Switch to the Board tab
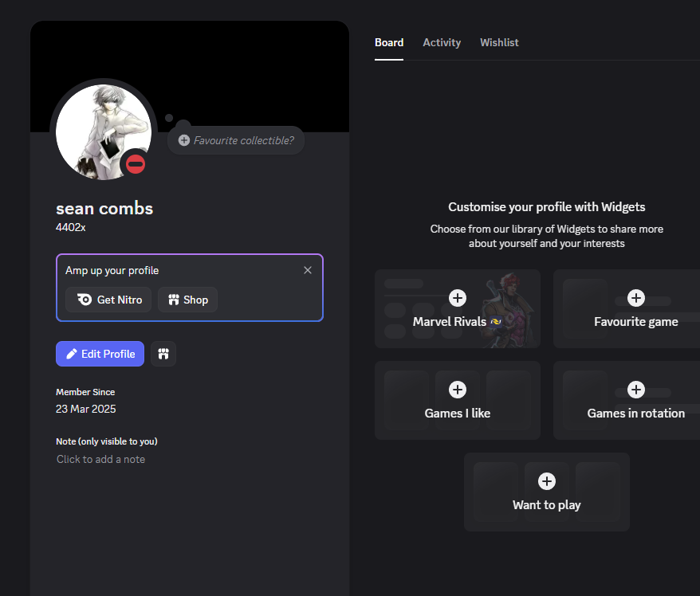The width and height of the screenshot is (700, 596). (389, 42)
